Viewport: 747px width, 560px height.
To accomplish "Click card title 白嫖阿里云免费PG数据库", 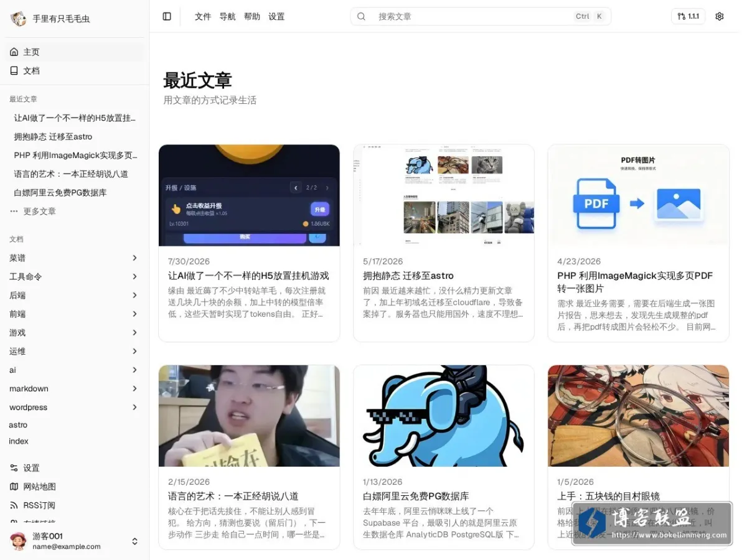I will (x=416, y=497).
